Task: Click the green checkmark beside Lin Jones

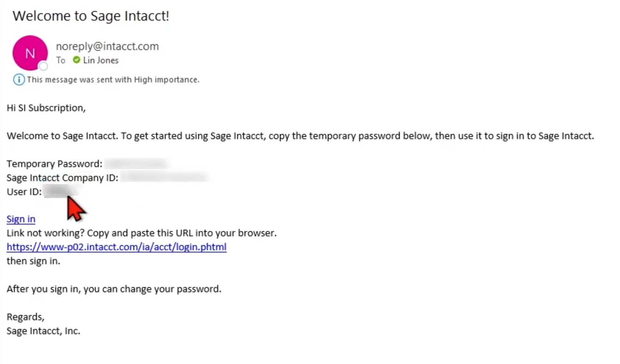Action: click(x=76, y=60)
